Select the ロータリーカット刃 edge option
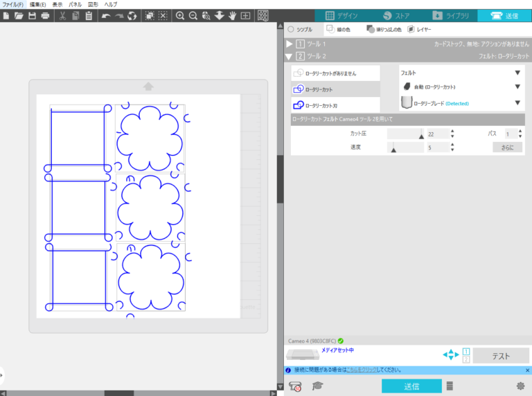Image resolution: width=532 pixels, height=396 pixels. point(335,105)
